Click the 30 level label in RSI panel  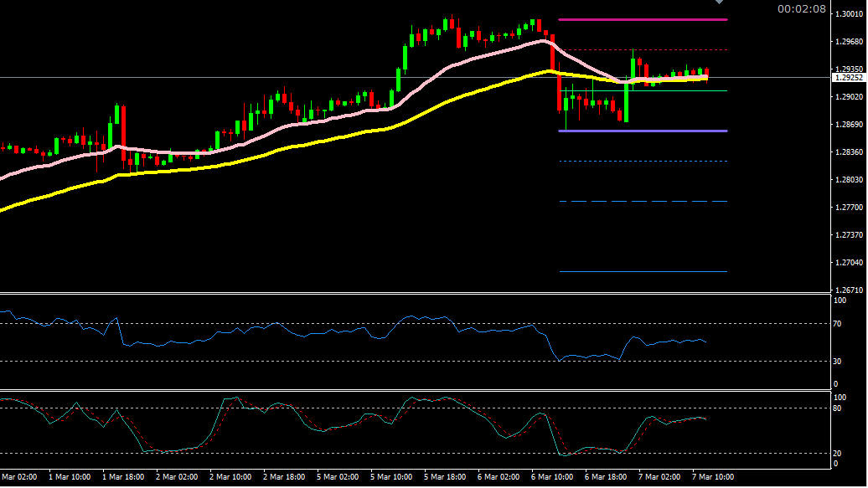838,362
